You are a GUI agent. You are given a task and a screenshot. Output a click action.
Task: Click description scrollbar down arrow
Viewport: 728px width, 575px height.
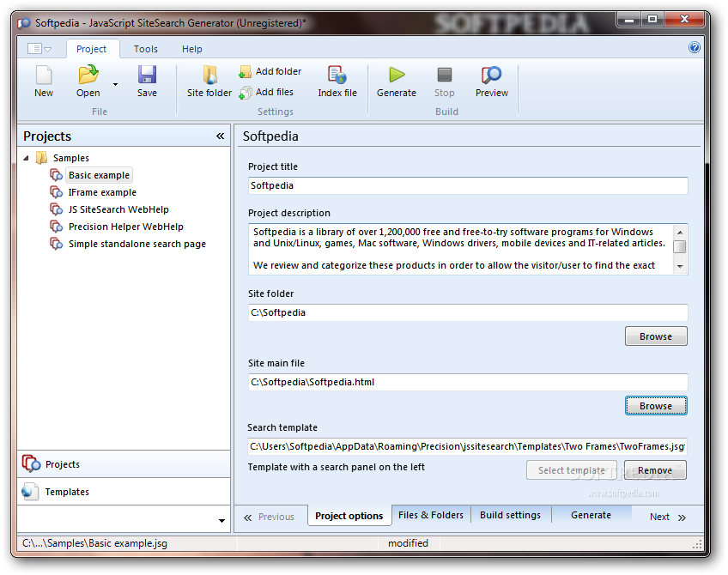pyautogui.click(x=680, y=266)
